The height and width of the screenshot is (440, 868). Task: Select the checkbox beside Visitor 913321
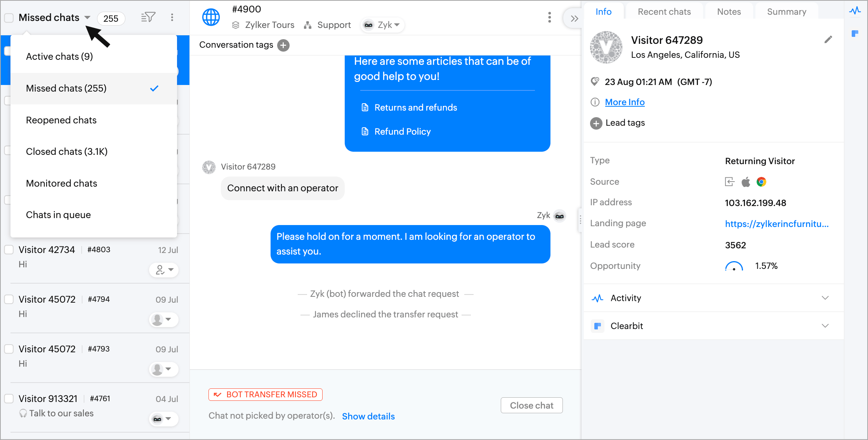pos(9,398)
